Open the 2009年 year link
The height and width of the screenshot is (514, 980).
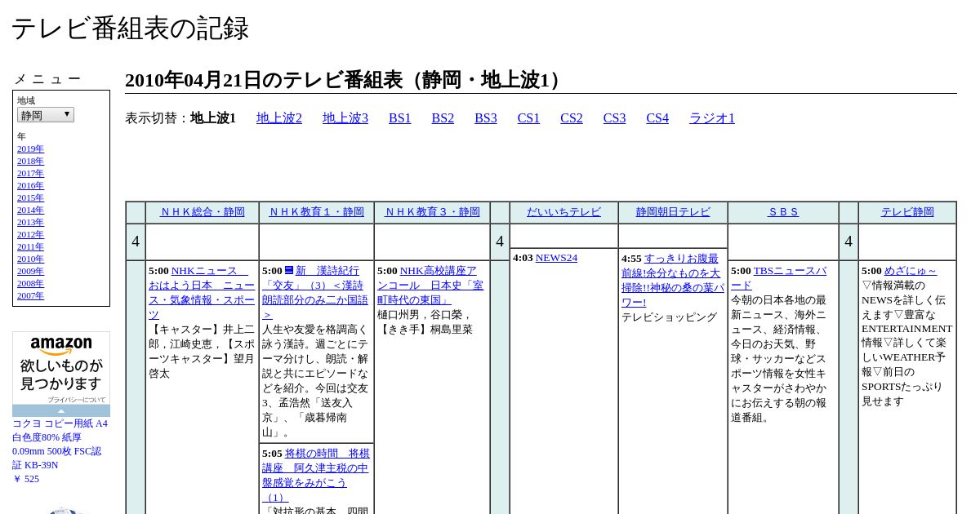pyautogui.click(x=30, y=272)
